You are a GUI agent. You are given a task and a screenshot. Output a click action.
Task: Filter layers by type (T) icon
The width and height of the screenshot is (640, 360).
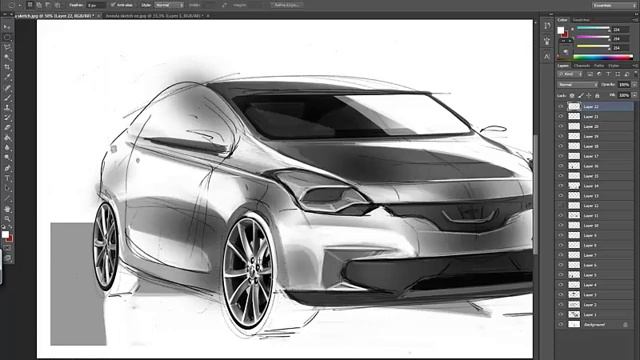[x=608, y=74]
